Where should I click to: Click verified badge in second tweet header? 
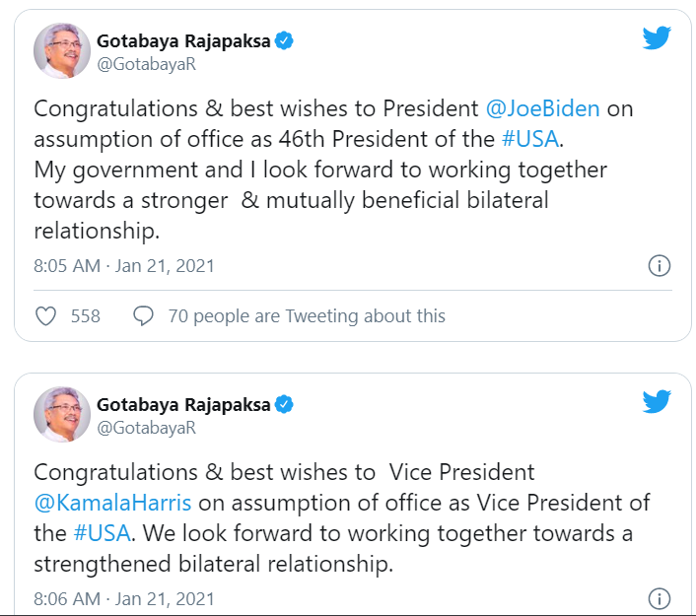pyautogui.click(x=286, y=404)
